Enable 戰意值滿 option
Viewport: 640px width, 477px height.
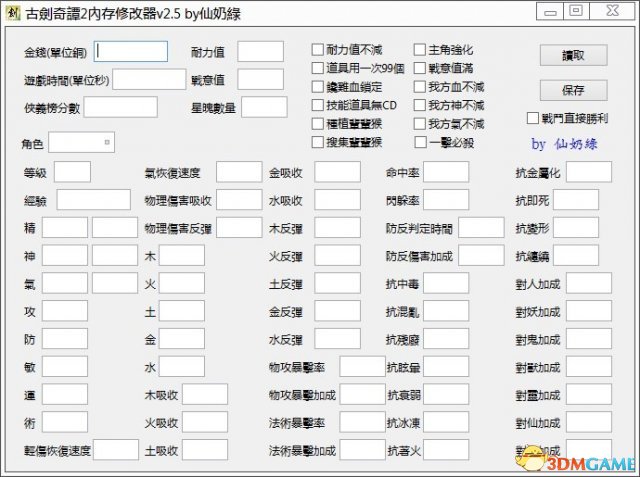tap(420, 68)
